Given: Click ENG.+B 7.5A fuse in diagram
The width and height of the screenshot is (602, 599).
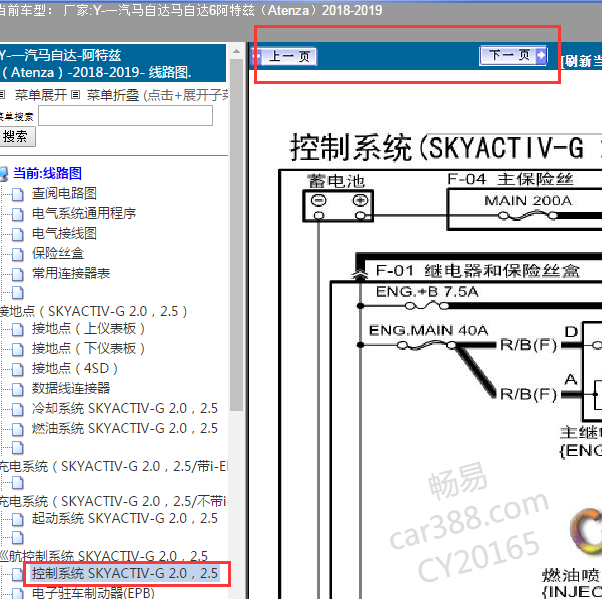Looking at the screenshot, I should [x=427, y=306].
